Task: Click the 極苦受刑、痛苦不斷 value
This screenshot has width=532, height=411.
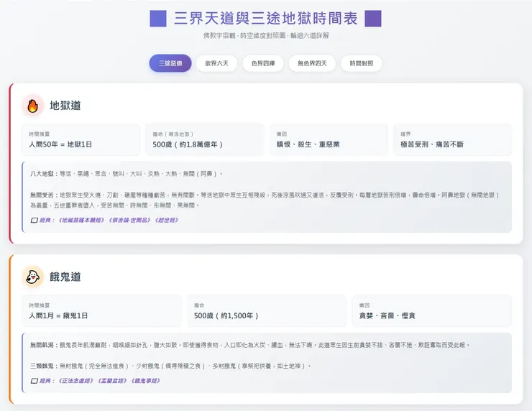Action: click(x=432, y=144)
